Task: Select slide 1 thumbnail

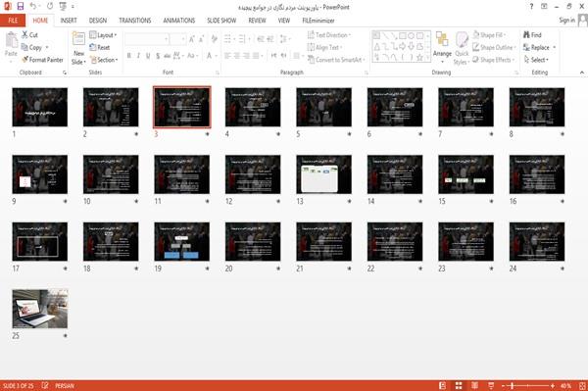Action: (x=40, y=107)
